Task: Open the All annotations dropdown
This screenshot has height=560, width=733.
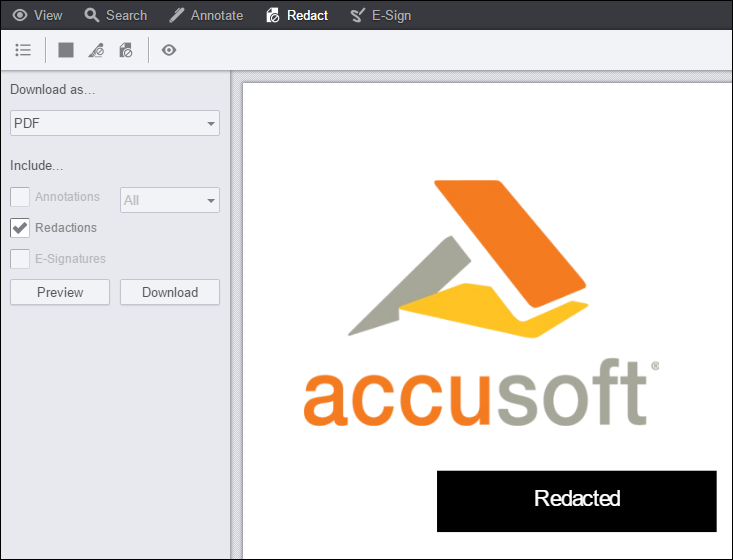Action: point(170,200)
